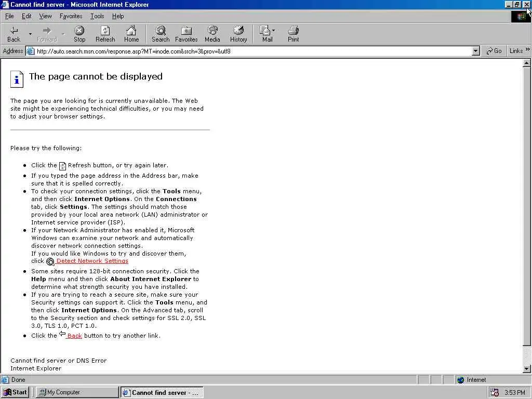Click the Back toolbar button
Screen dimensions: 532x399
(14, 34)
